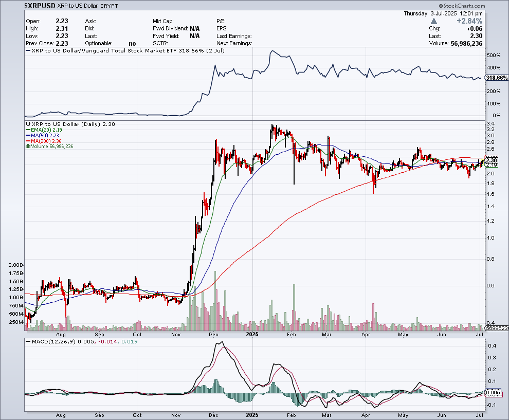Select the +2.84% percent change value
Viewport: 509px width, 420px height.
[x=469, y=21]
